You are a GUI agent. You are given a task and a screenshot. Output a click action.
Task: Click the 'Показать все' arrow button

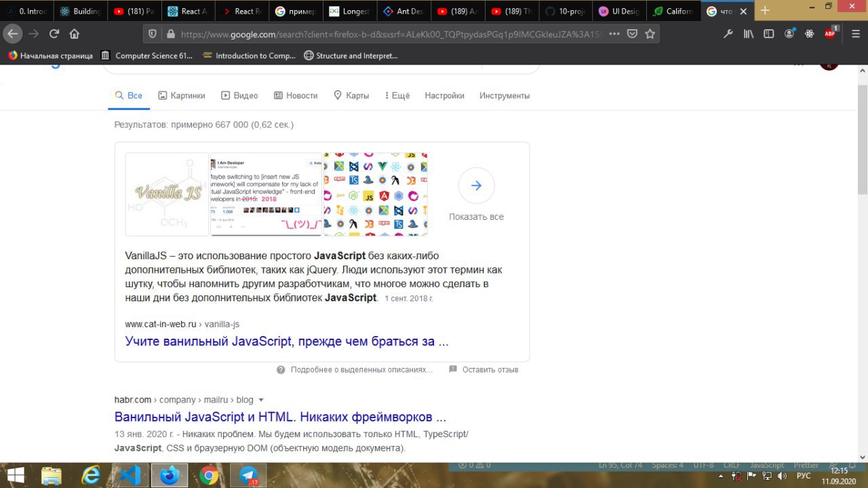pos(476,185)
